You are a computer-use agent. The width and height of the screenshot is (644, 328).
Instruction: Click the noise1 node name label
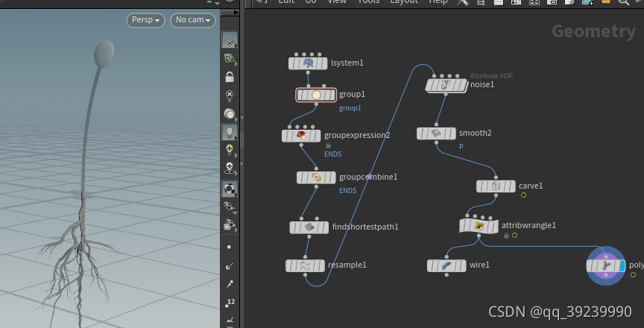[482, 85]
